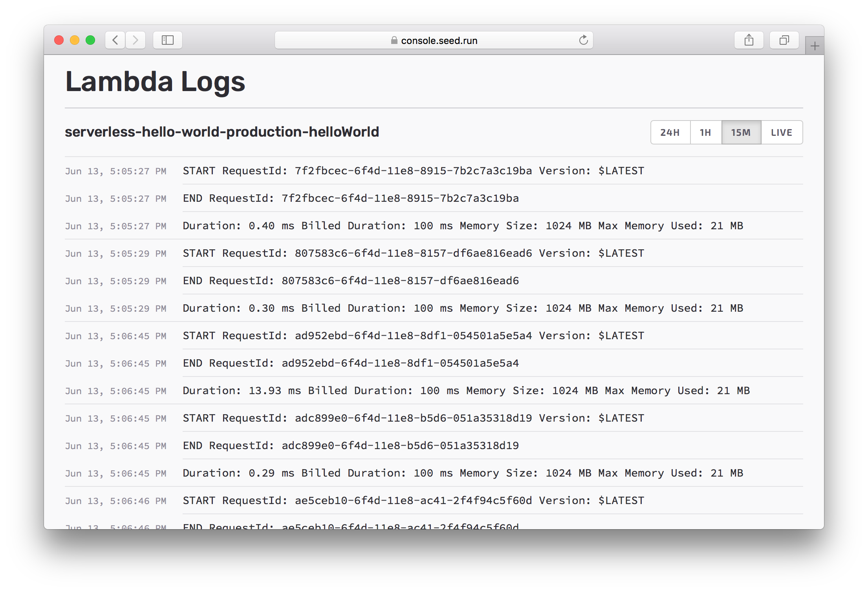Select the 1H time range
The width and height of the screenshot is (868, 592).
coord(705,133)
